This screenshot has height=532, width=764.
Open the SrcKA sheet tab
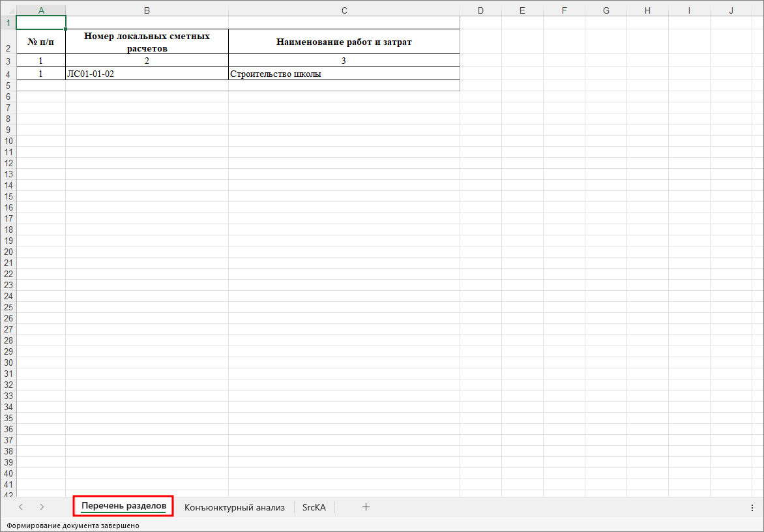314,507
